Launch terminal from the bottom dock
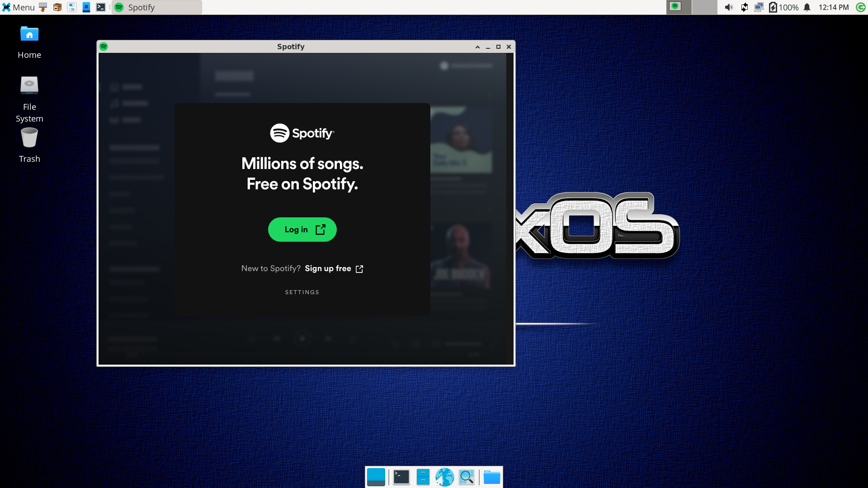The image size is (868, 488). (x=401, y=477)
